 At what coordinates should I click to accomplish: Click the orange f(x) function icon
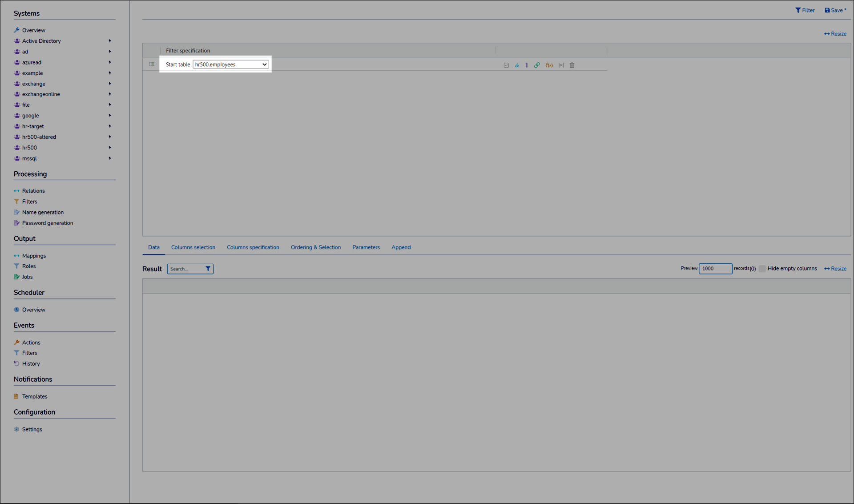(549, 65)
